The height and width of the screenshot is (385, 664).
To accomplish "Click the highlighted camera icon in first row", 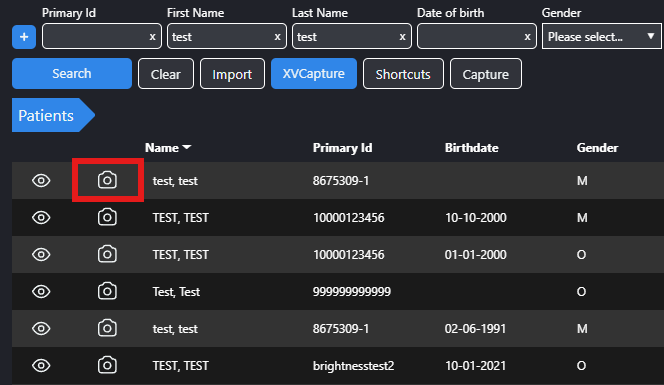I will [x=107, y=180].
